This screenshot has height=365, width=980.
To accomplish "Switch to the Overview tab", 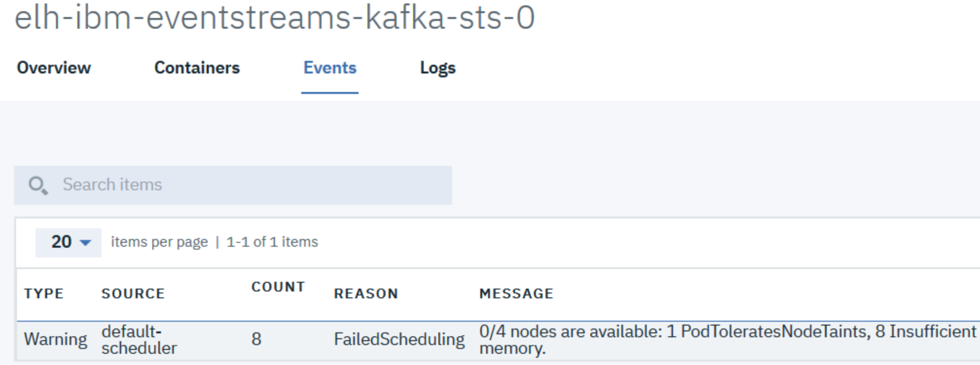I will coord(54,68).
